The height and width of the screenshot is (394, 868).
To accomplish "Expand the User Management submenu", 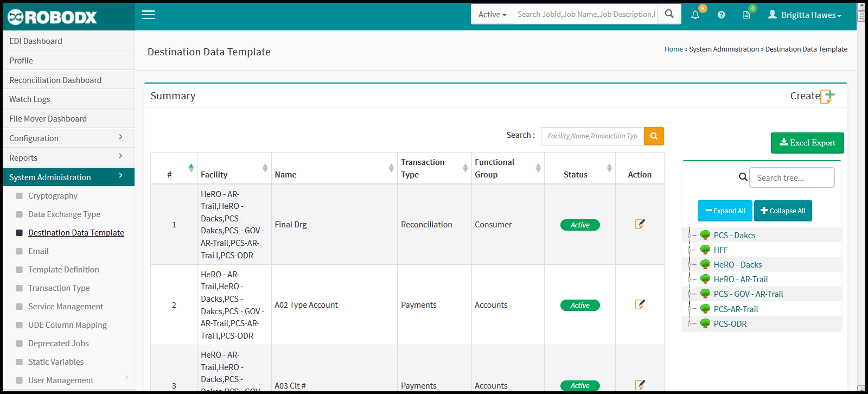I will tap(126, 378).
